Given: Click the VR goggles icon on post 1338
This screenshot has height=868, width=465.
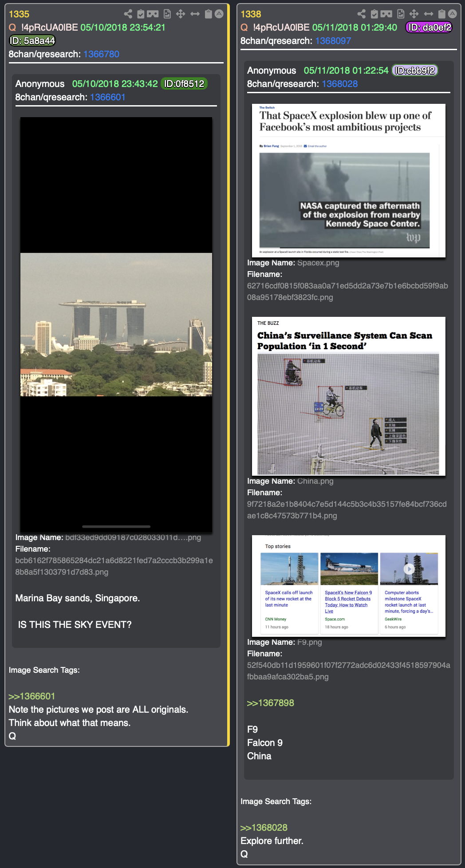Looking at the screenshot, I should 386,14.
